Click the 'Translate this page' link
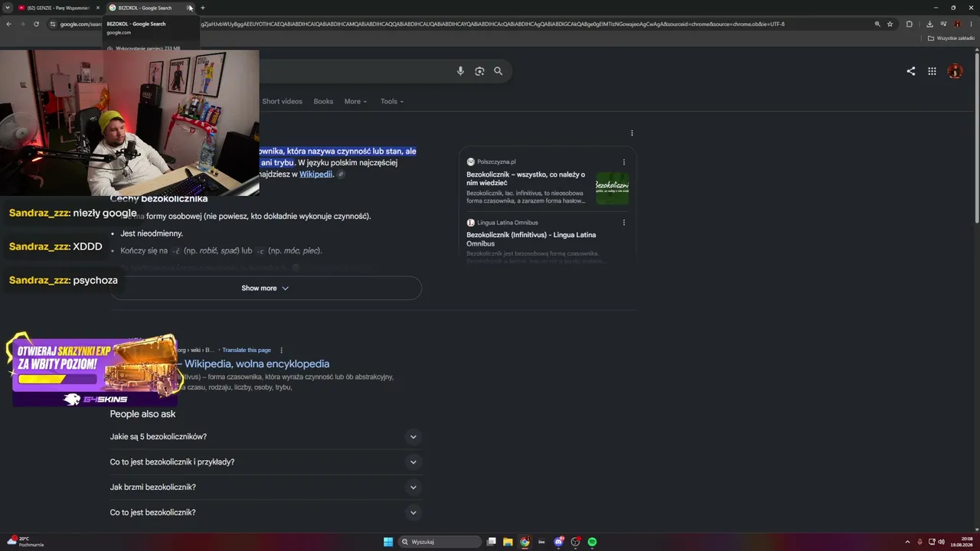The width and height of the screenshot is (980, 551). (247, 350)
